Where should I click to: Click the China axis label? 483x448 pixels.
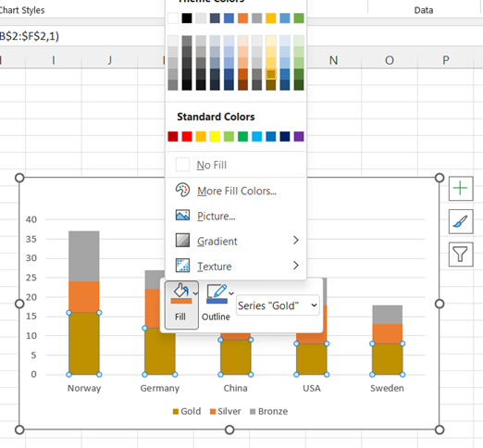pos(235,388)
